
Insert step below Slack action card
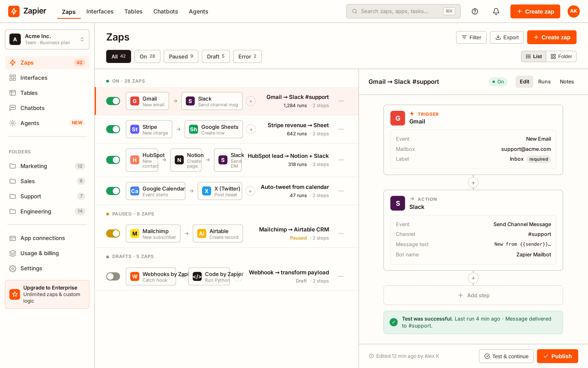pyautogui.click(x=473, y=278)
